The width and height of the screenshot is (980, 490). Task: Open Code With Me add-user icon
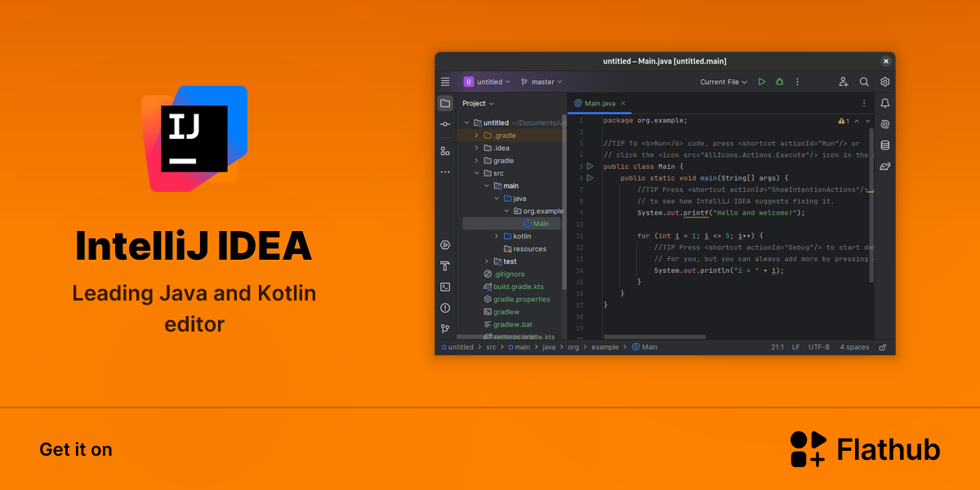click(844, 82)
